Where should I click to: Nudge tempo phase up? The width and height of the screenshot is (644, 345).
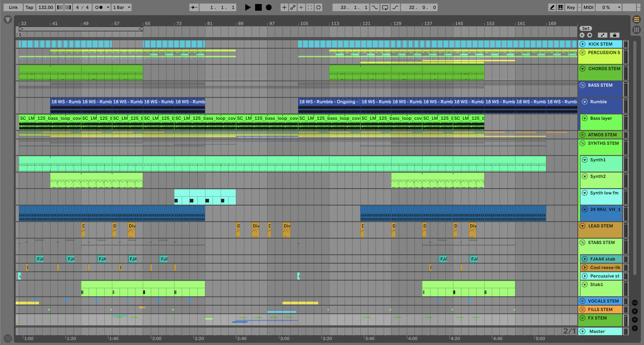coord(68,7)
